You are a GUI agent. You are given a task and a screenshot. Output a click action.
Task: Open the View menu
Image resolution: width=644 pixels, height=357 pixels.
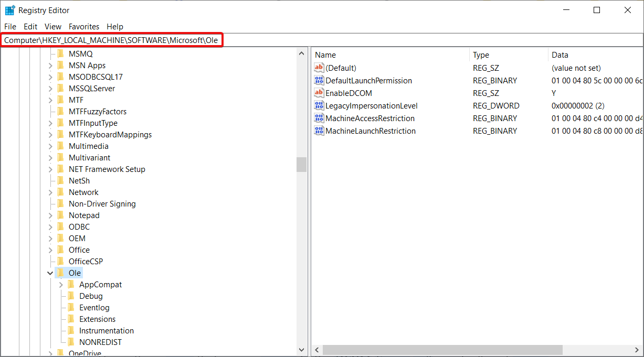[x=53, y=26]
